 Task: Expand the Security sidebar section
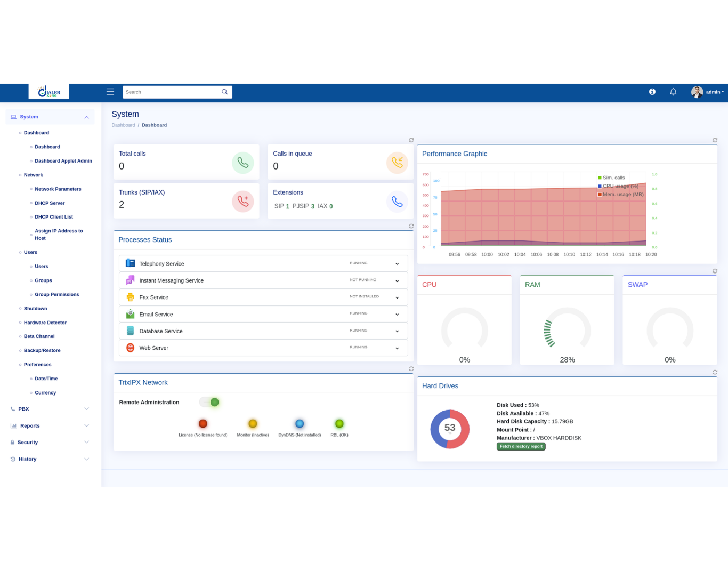coord(50,442)
